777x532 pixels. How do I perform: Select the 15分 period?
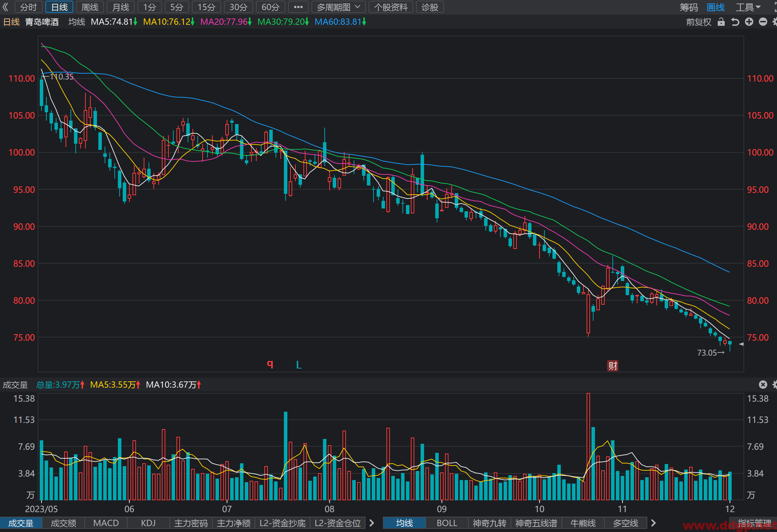point(206,7)
